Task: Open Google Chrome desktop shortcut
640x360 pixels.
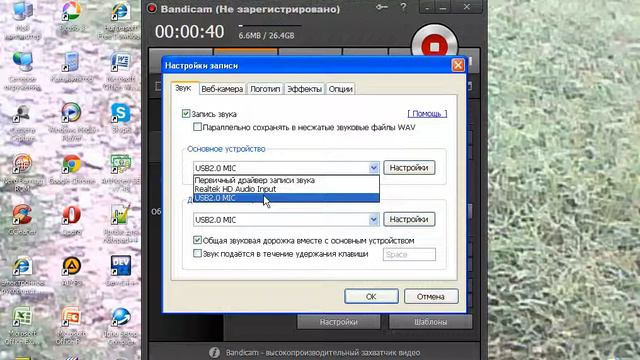Action: coord(71,164)
